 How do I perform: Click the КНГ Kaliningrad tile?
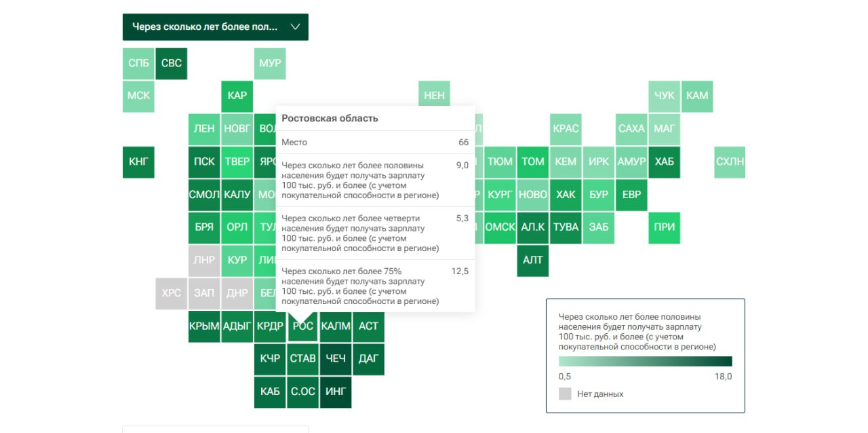pyautogui.click(x=138, y=162)
